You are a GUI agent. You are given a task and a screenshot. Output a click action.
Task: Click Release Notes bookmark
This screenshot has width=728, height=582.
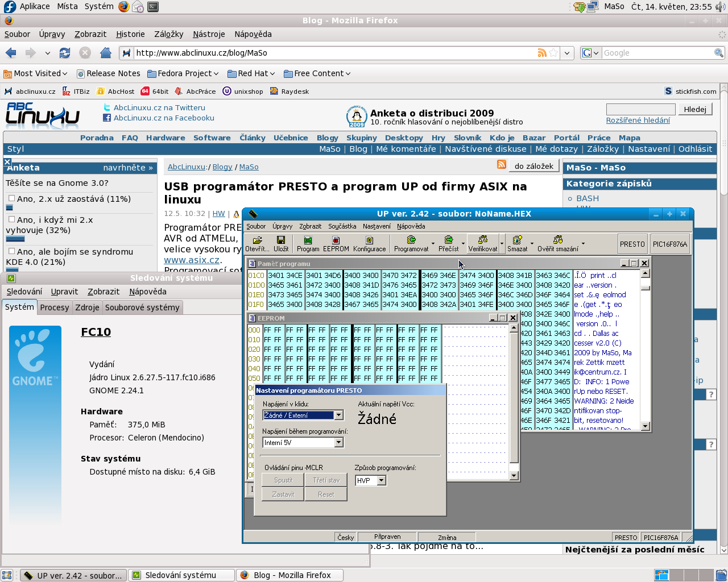pos(109,73)
